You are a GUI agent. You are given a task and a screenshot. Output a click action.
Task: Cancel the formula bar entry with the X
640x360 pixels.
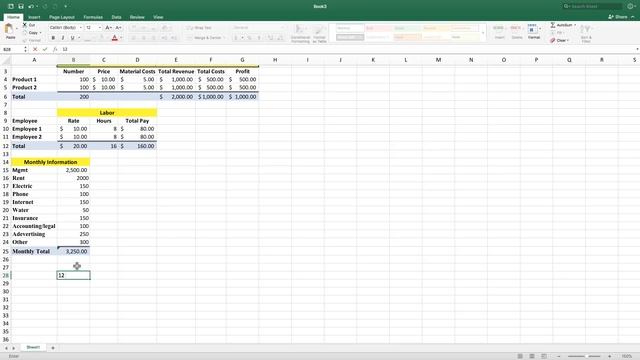pos(35,49)
